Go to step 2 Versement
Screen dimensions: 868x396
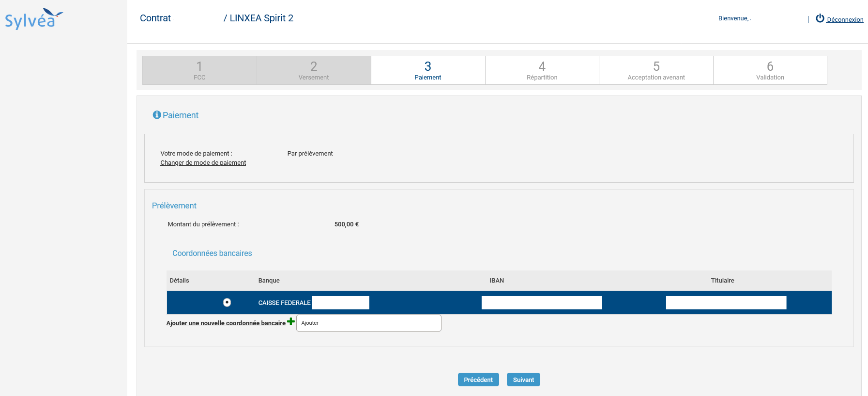(x=314, y=70)
